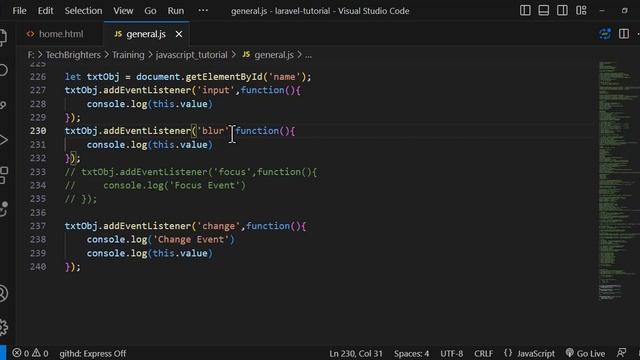Change indentation via Spaces: 4
Screen dimensions: 640x360
tap(411, 353)
